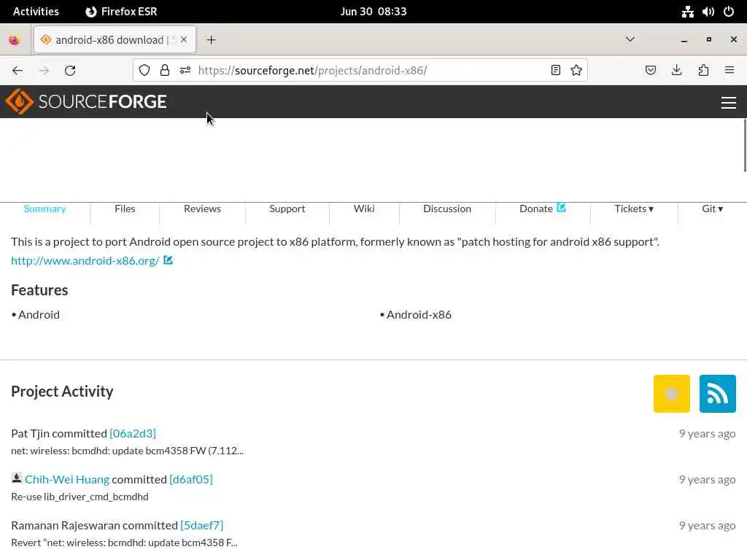The height and width of the screenshot is (560, 747).
Task: Click text "Re-use lib_driver_cmd_bcmdhd"
Action: tap(80, 497)
